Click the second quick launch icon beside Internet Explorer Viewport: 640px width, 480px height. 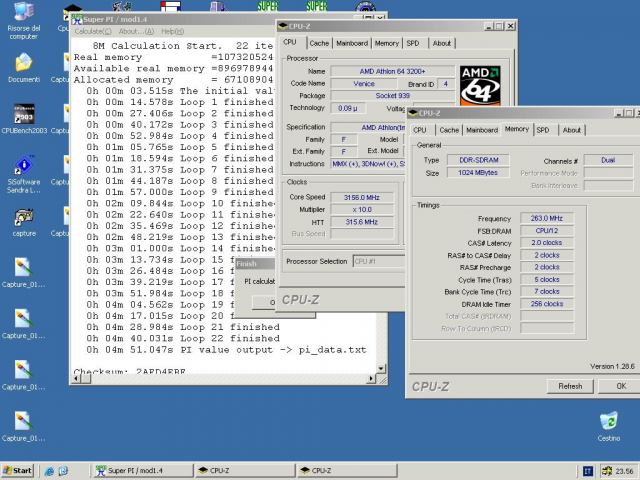coord(63,471)
